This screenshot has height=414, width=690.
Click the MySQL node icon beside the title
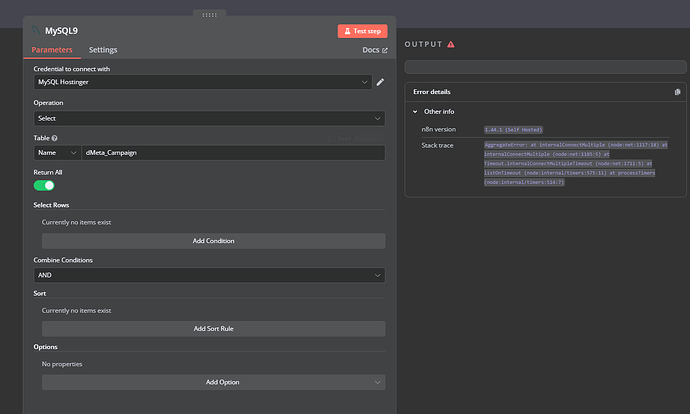click(36, 30)
